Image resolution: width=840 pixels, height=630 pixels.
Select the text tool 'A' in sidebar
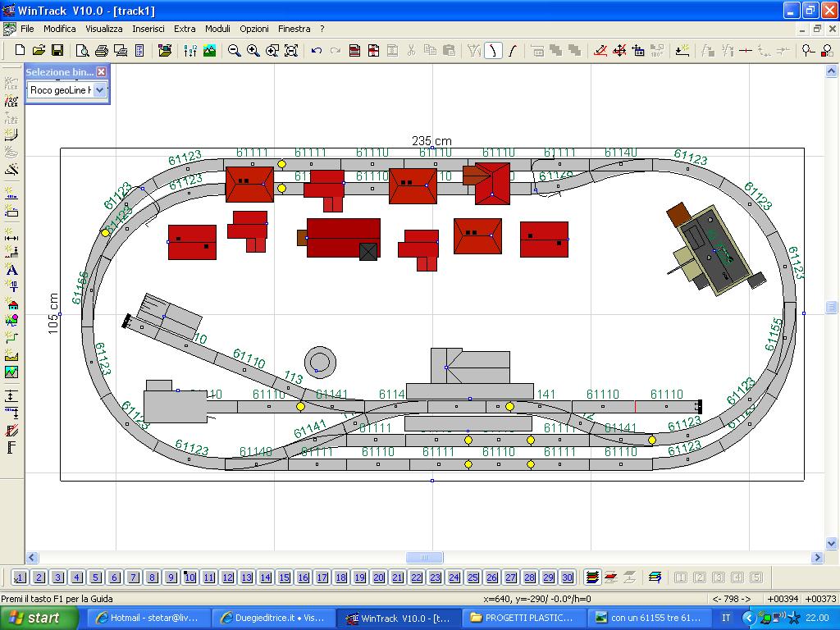(x=11, y=270)
